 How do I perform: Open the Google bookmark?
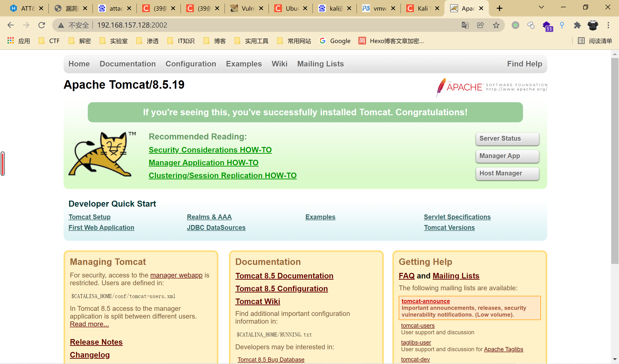point(335,41)
